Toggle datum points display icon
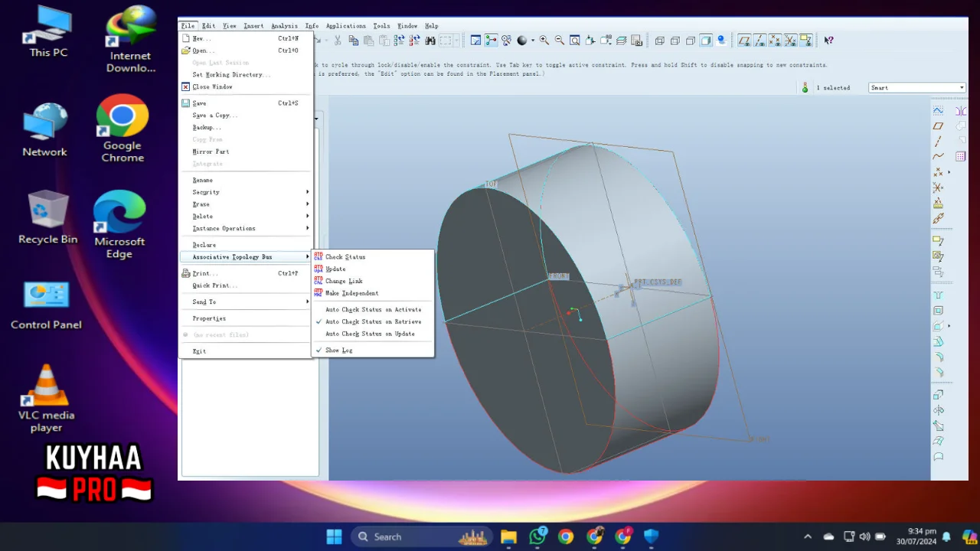This screenshot has height=551, width=980. click(776, 40)
